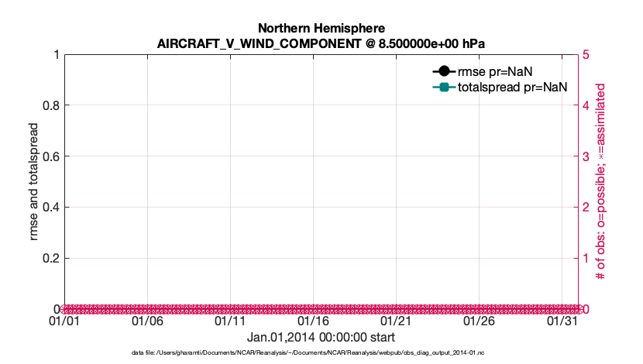Click the data file path footer text
Image resolution: width=643 pixels, height=364 pixels.
321,353
